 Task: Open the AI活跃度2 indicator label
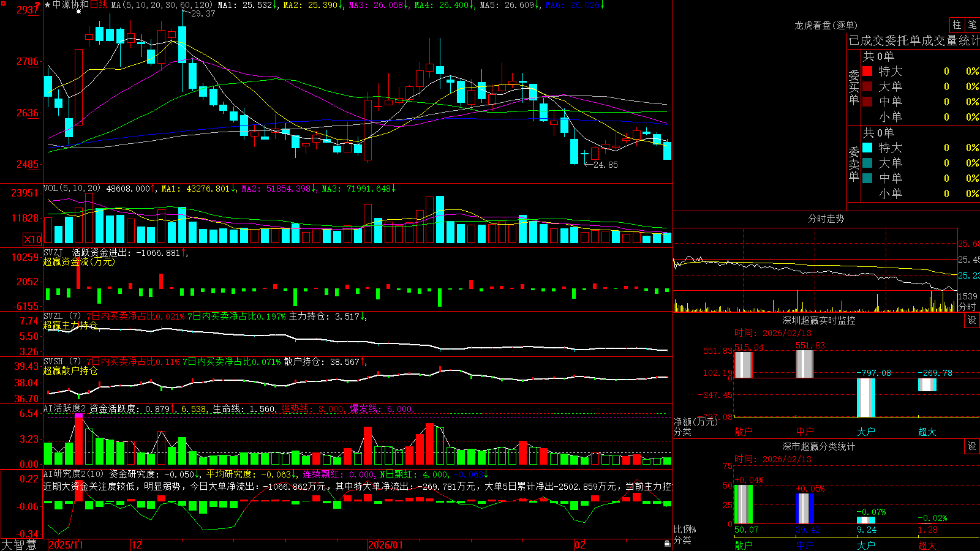click(x=64, y=408)
